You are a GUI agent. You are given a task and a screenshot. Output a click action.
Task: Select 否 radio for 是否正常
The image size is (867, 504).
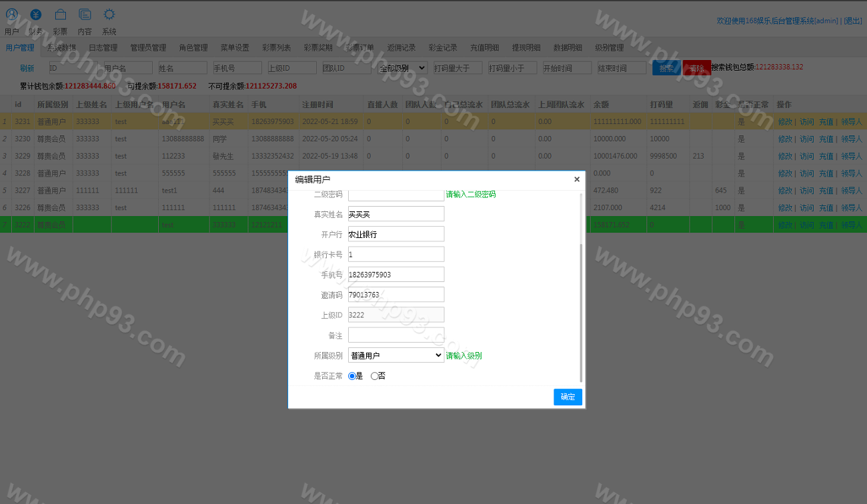coord(374,376)
